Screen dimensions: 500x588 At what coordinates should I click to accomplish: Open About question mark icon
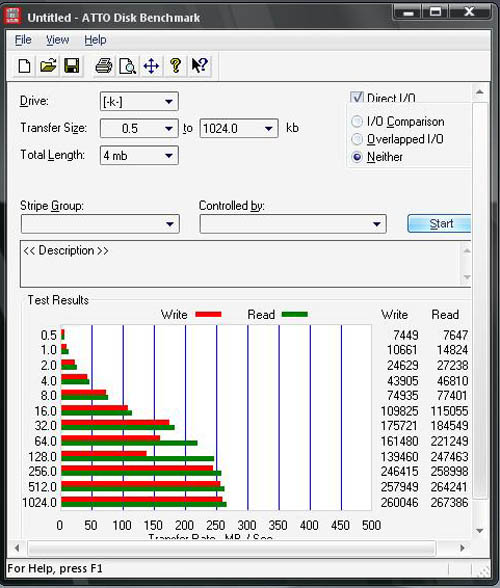point(175,66)
